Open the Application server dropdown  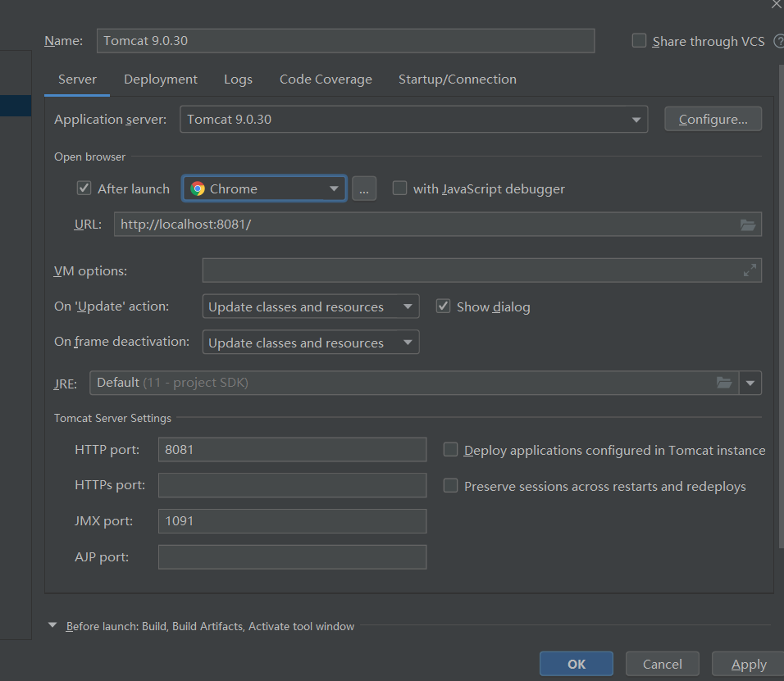(x=413, y=120)
